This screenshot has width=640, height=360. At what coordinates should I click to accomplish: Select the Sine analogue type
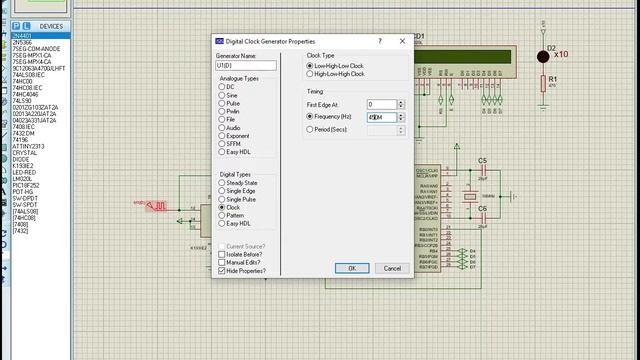222,95
